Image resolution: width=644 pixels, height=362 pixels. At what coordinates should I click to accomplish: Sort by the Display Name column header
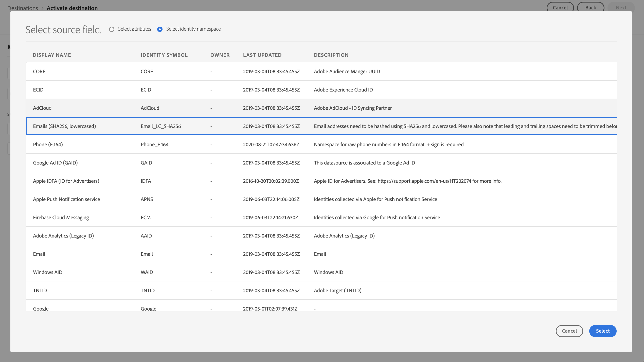52,55
